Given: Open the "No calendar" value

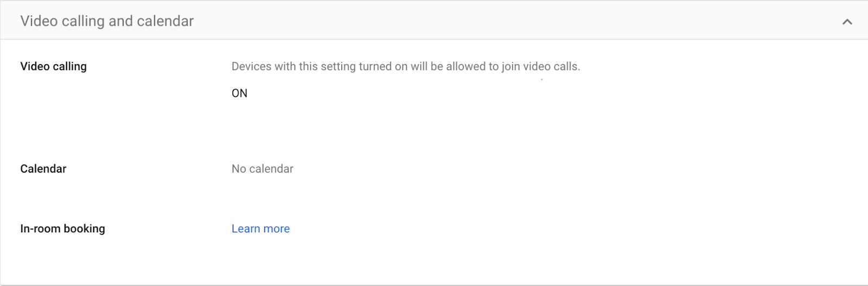Looking at the screenshot, I should coord(262,169).
